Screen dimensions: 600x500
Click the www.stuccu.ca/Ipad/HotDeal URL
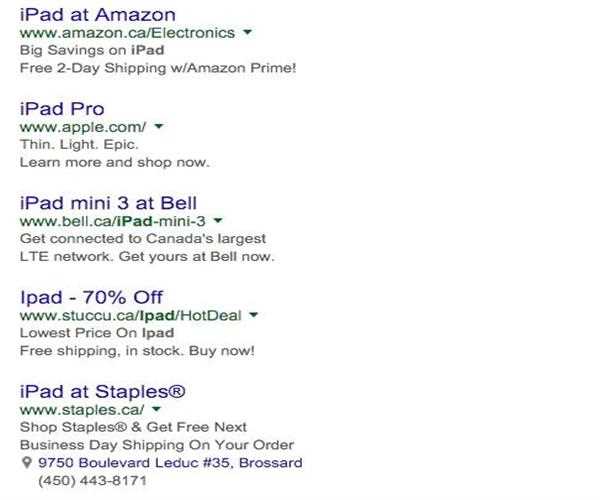tap(130, 315)
